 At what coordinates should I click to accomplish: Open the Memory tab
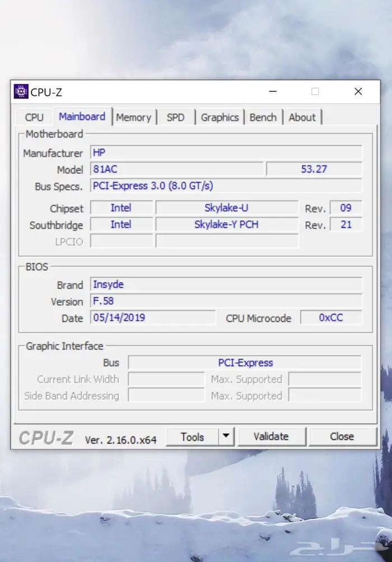point(134,117)
